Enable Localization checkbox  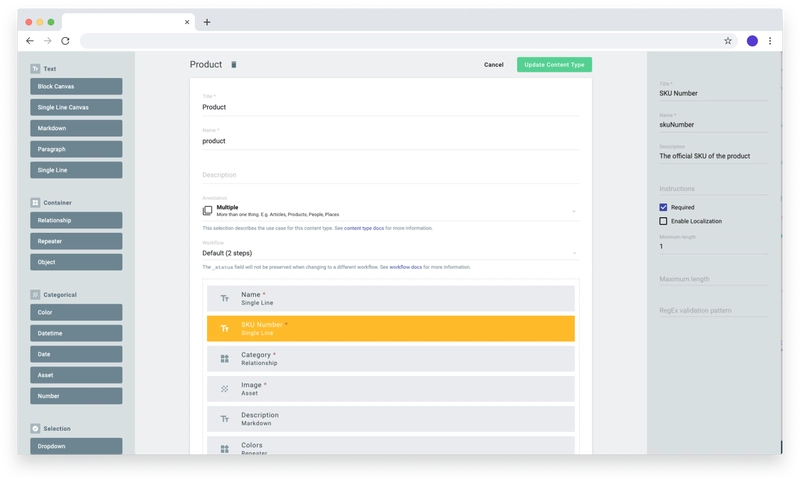coord(663,221)
